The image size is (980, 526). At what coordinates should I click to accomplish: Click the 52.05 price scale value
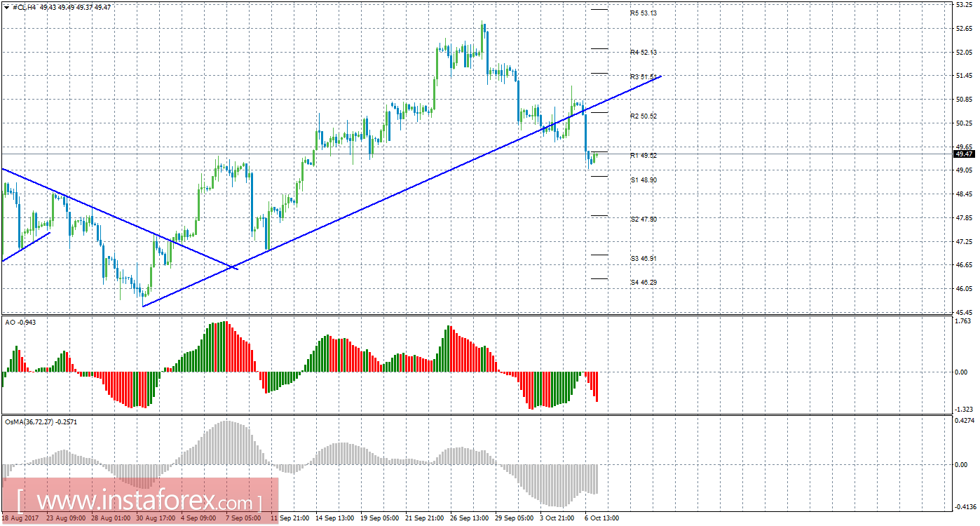click(x=965, y=52)
